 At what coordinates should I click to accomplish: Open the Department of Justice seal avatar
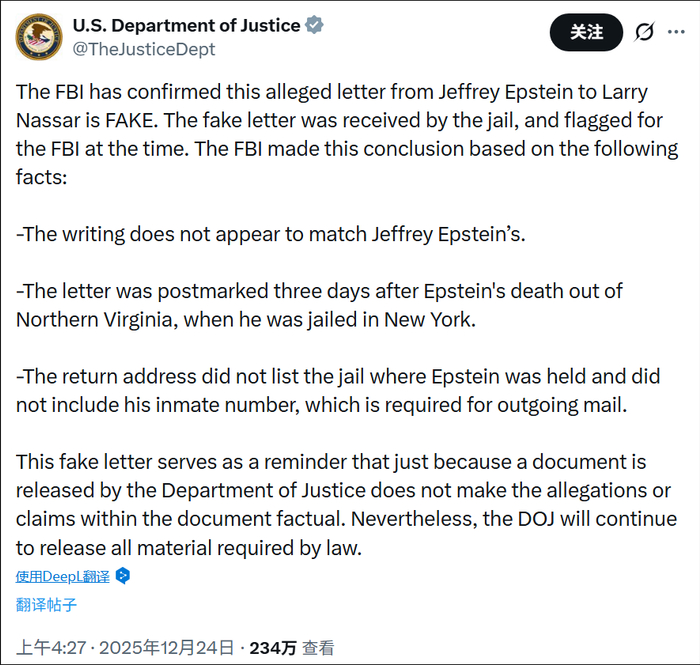tap(36, 35)
